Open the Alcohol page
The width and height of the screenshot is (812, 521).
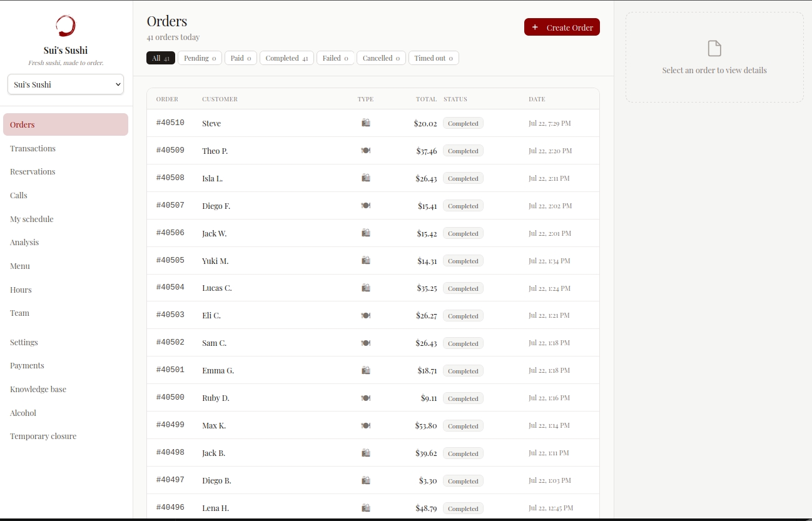(66, 413)
